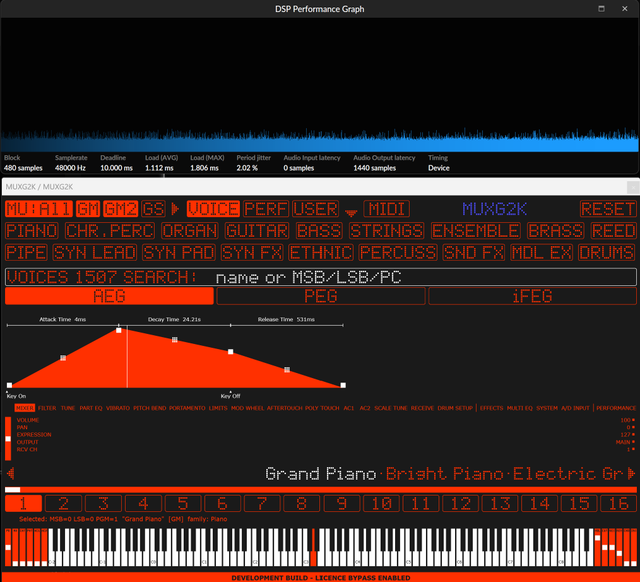Filter voices by ORGAN category
The image size is (640, 582).
click(x=190, y=231)
